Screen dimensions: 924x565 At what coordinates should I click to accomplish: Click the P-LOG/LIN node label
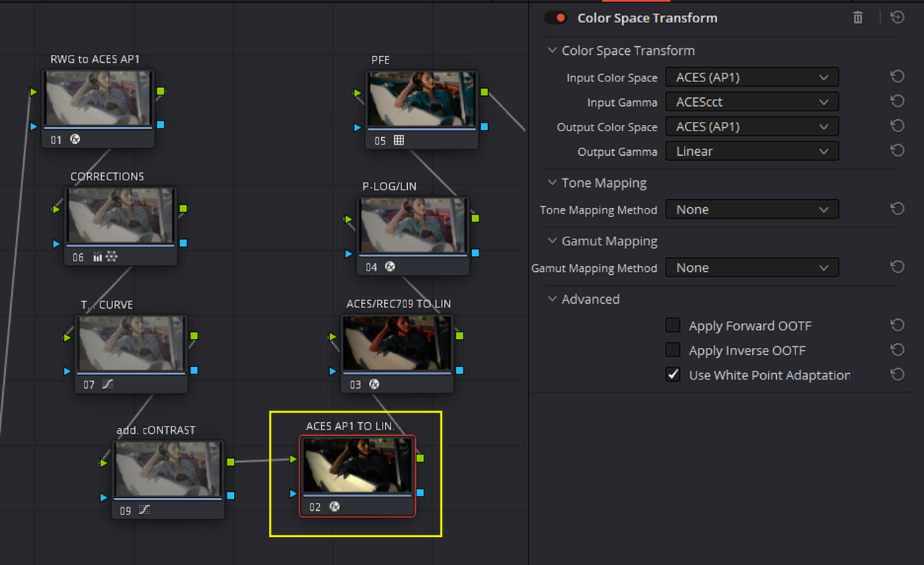(389, 186)
